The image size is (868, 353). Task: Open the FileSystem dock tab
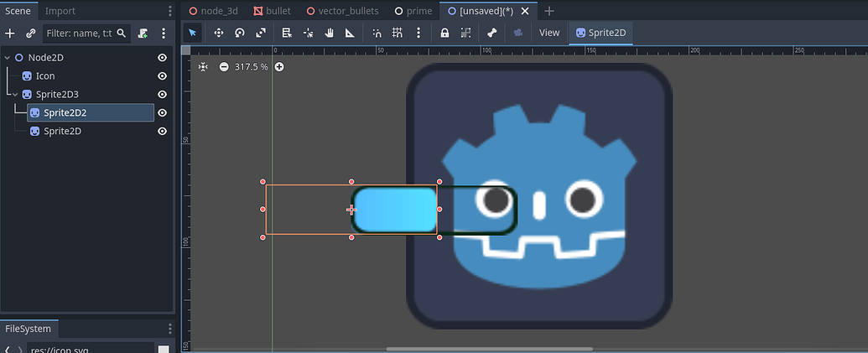(x=29, y=329)
